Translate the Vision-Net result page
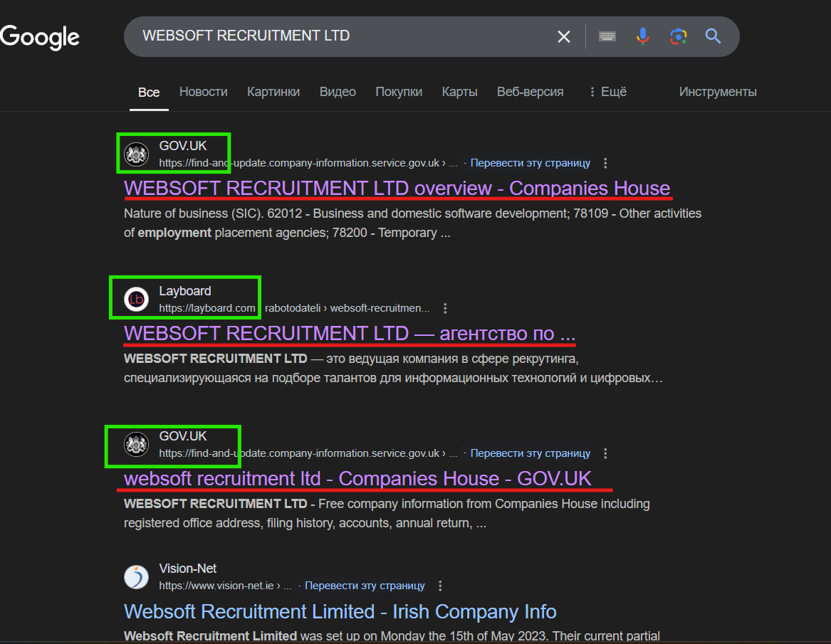Screen dimensions: 831x644 tap(365, 586)
